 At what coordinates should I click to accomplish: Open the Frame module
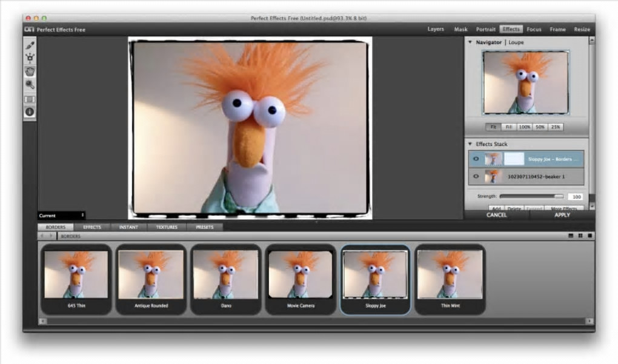point(557,29)
